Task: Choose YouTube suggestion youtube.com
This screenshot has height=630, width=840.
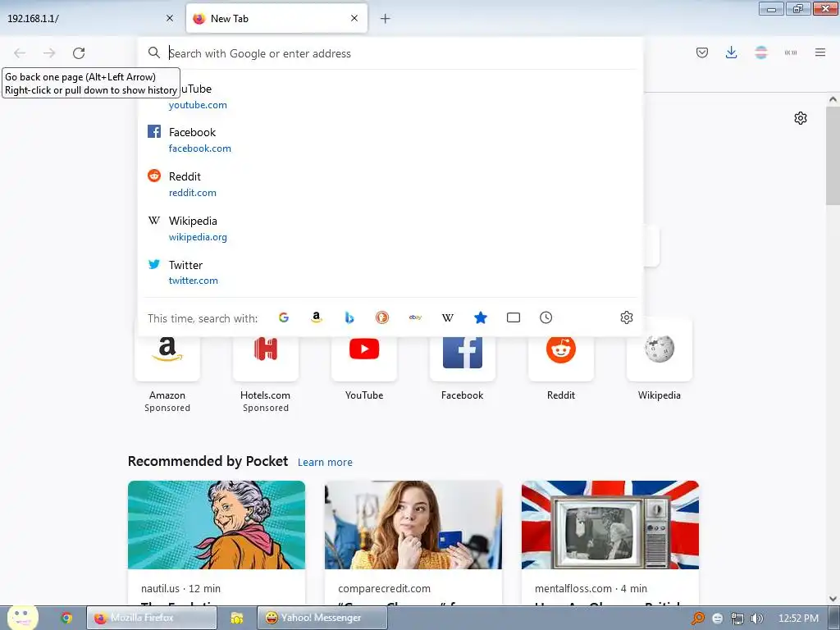Action: pos(390,97)
